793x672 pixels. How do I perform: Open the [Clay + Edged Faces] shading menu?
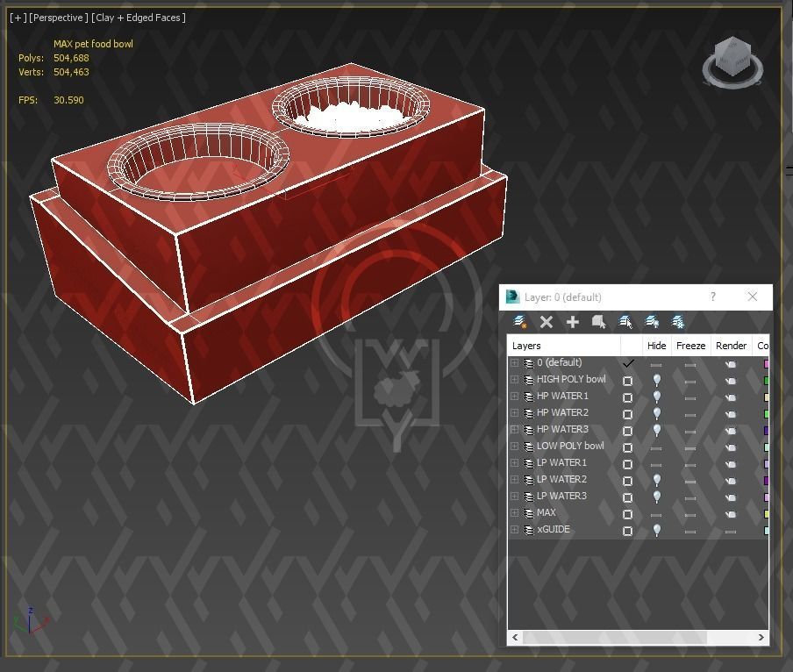(x=139, y=18)
